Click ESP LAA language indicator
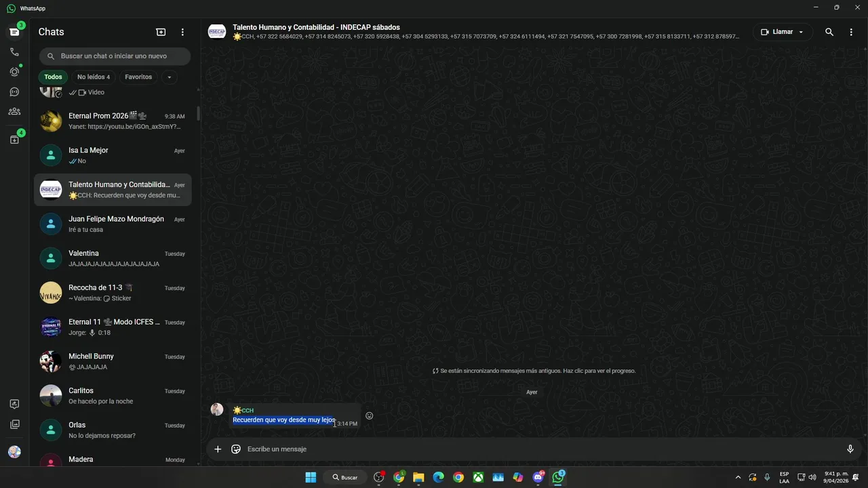 784,477
